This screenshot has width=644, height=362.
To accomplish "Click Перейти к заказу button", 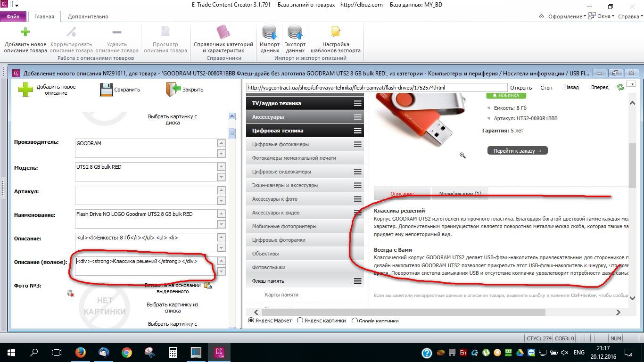I will 518,151.
